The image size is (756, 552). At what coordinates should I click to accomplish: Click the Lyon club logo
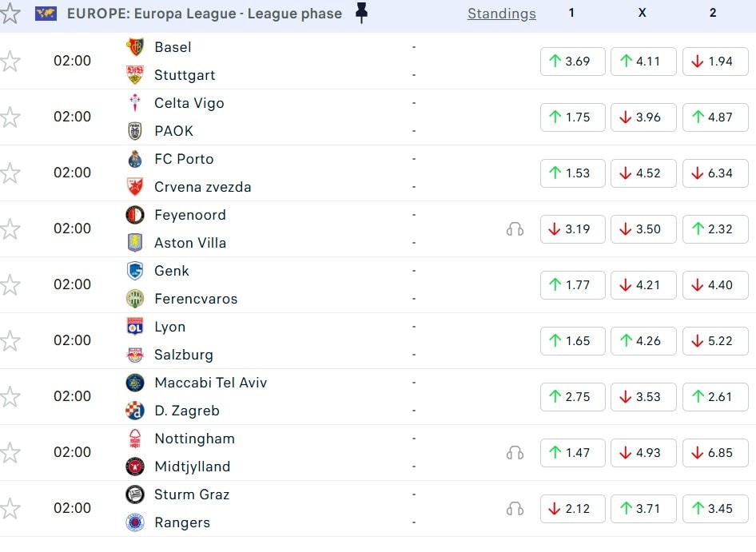pyautogui.click(x=135, y=327)
